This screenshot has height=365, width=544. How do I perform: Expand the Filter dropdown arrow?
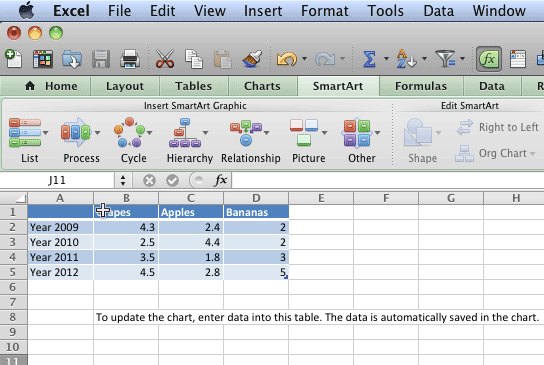[462, 59]
